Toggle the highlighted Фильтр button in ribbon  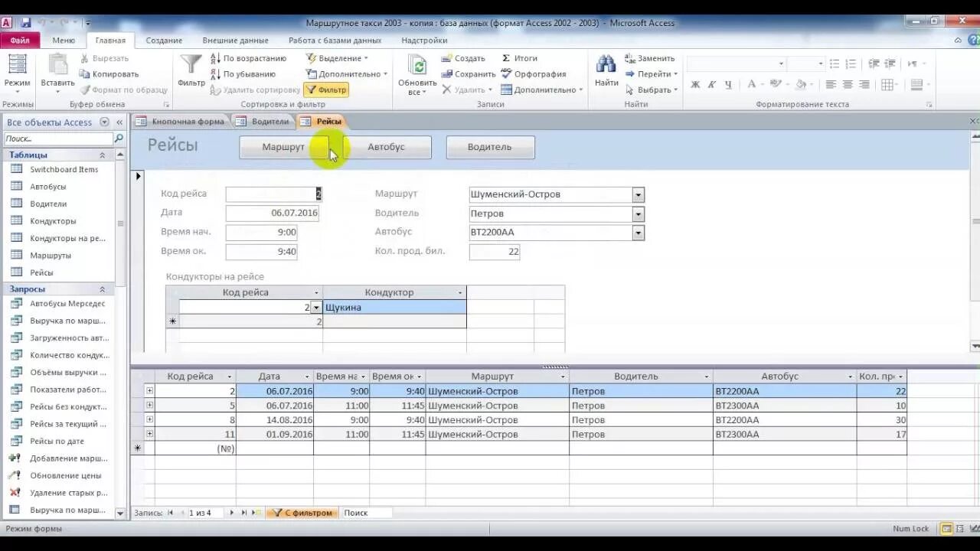(x=326, y=90)
